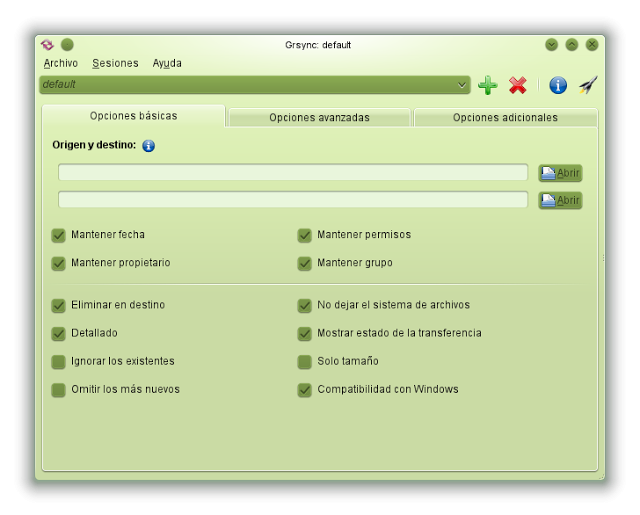Open the Ayuda menu
The image size is (640, 515).
coord(167,63)
